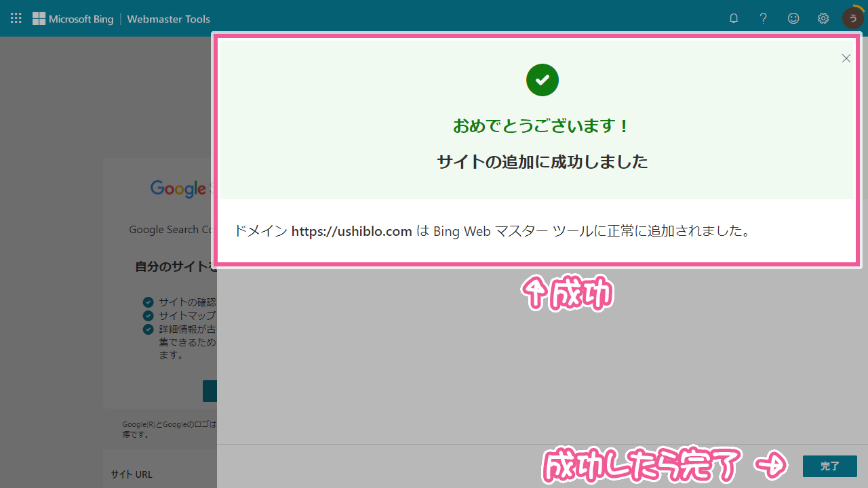
Task: Click the おめでとうございます！ heading
Action: (x=542, y=126)
